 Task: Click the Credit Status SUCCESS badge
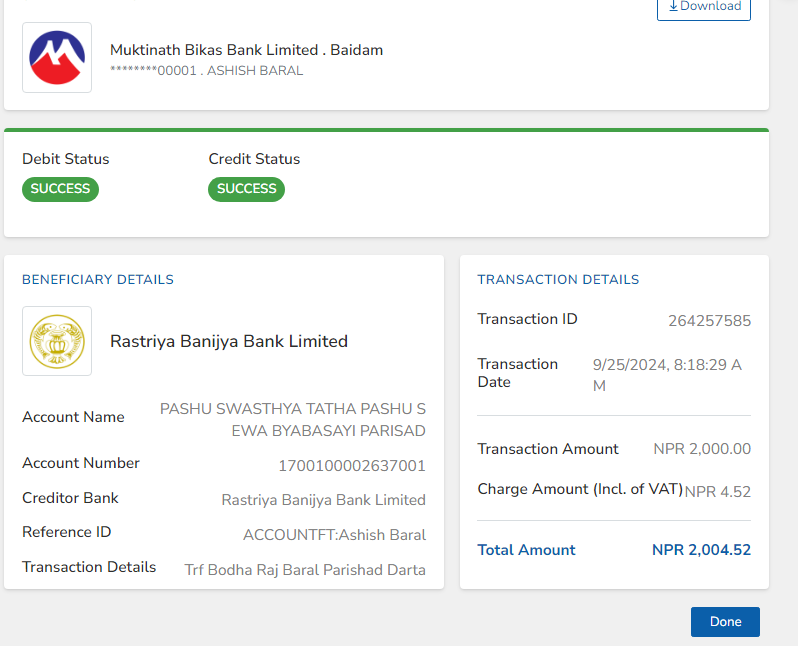246,189
